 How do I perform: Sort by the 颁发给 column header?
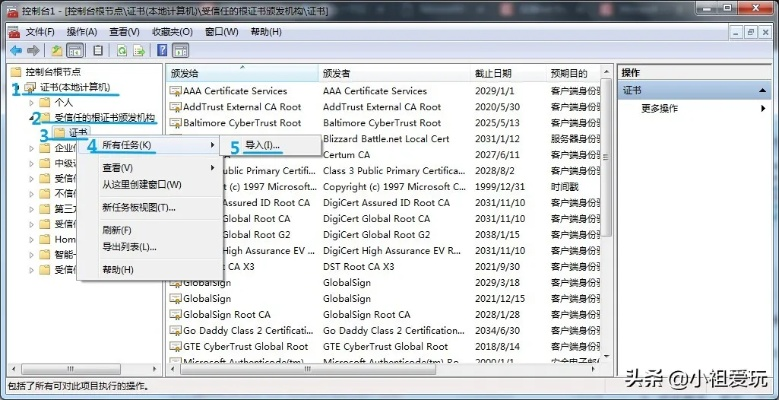click(242, 74)
